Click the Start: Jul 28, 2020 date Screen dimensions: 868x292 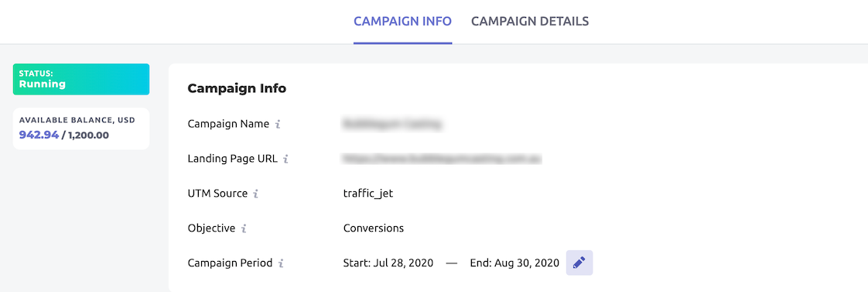(388, 263)
